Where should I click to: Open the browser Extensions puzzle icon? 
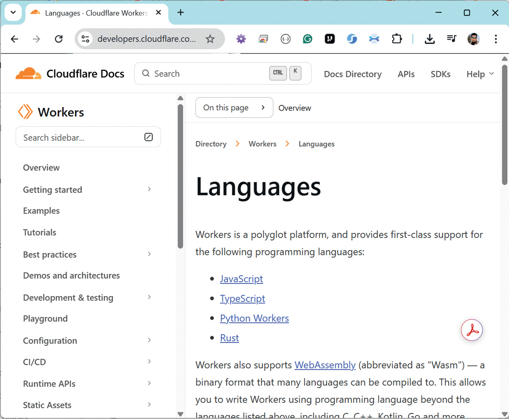point(397,39)
